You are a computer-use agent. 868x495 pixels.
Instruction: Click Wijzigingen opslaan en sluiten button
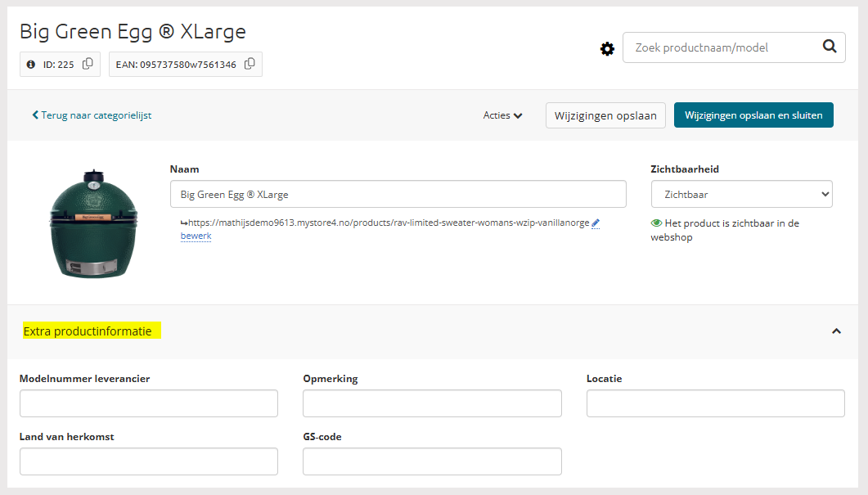[x=753, y=115]
